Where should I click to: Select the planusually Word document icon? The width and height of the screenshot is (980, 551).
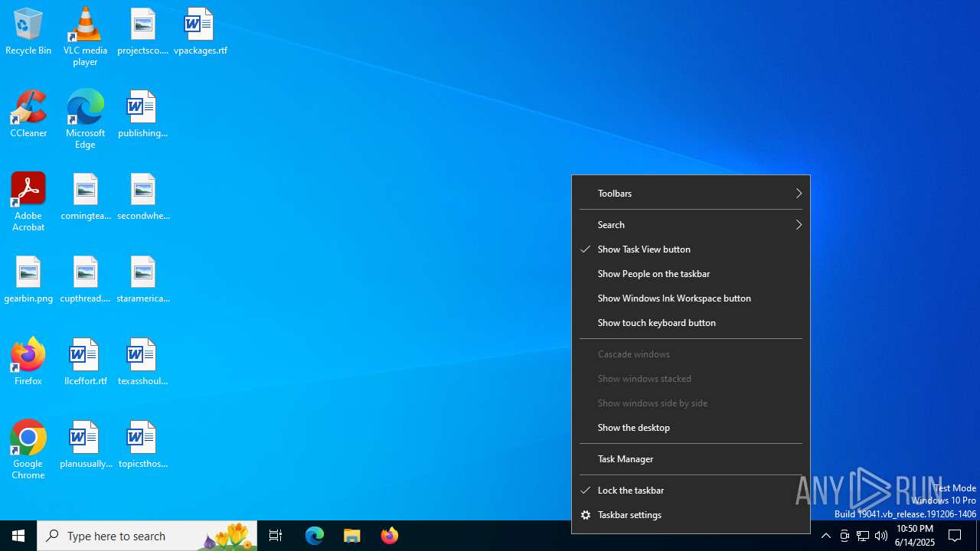coord(85,445)
